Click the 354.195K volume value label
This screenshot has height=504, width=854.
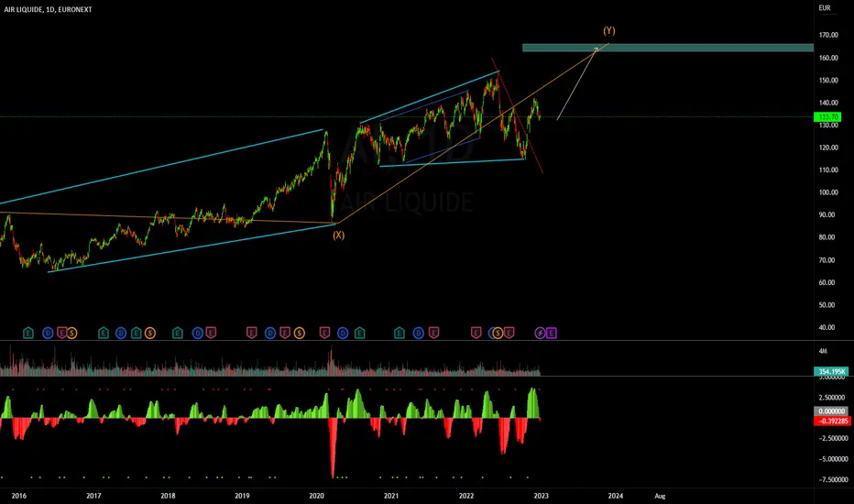pyautogui.click(x=831, y=372)
